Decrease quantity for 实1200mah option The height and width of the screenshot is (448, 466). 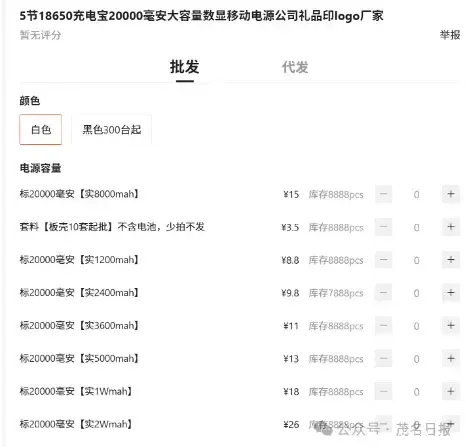click(x=383, y=260)
